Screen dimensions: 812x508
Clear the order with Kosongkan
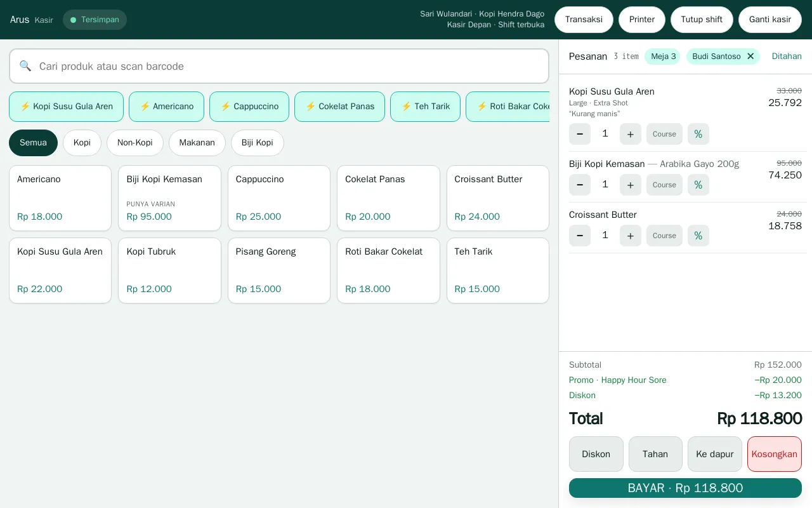775,454
